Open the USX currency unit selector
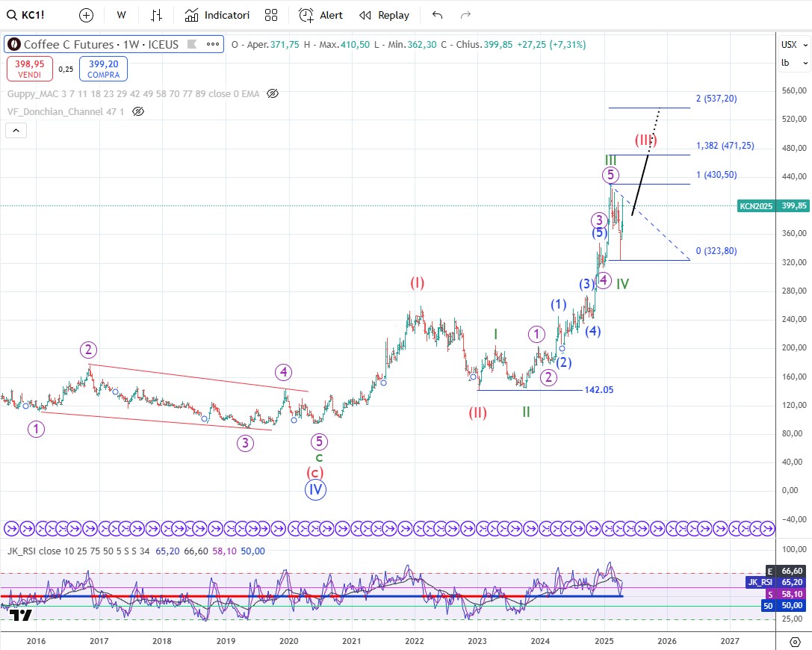Viewport: 812px width, 650px height. point(789,44)
